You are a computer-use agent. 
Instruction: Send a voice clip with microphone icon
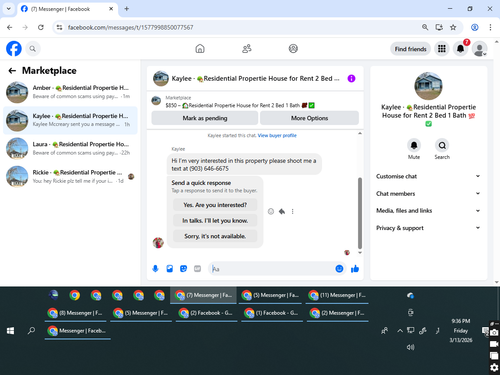155,269
